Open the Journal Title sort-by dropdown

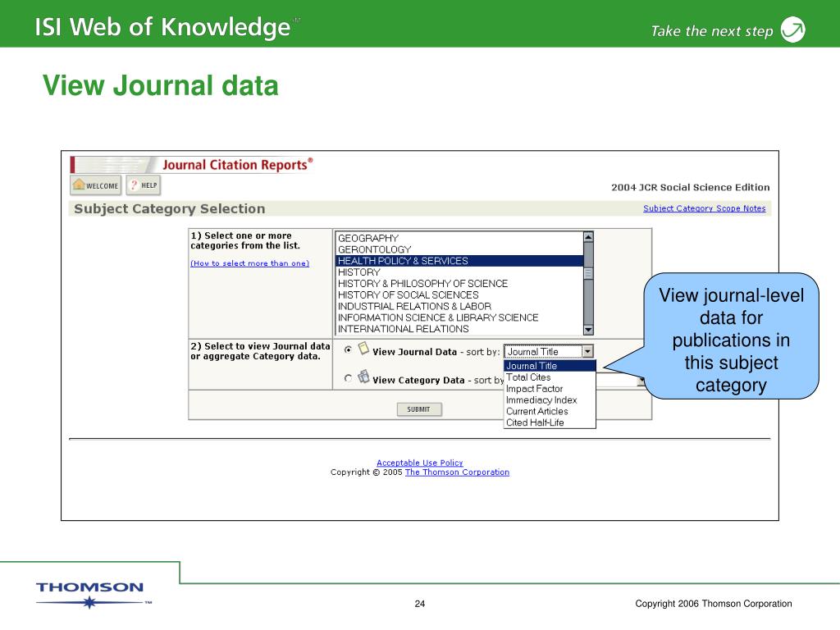pos(549,351)
